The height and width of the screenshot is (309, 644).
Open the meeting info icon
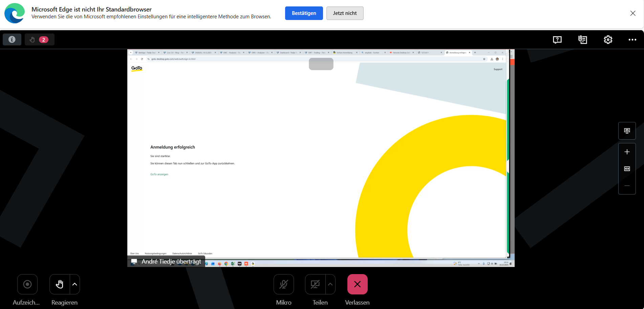click(x=12, y=40)
